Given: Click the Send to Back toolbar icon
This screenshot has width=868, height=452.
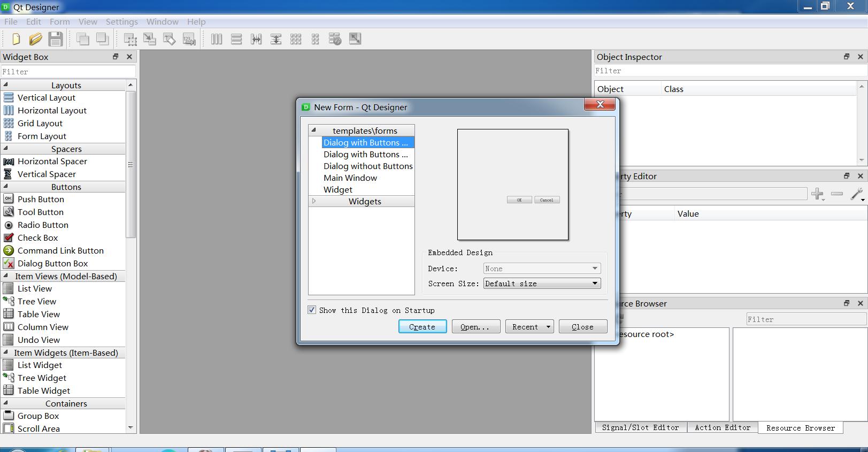Looking at the screenshot, I should [82, 39].
